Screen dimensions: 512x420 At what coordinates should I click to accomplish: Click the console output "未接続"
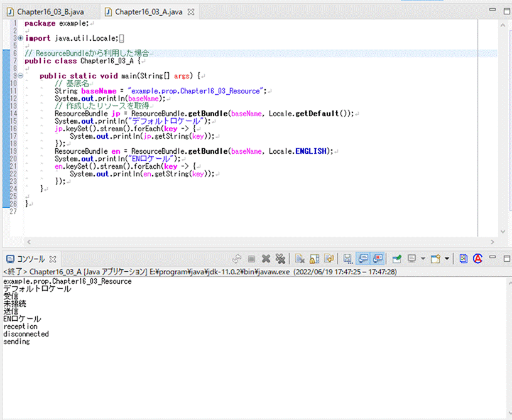coord(14,304)
